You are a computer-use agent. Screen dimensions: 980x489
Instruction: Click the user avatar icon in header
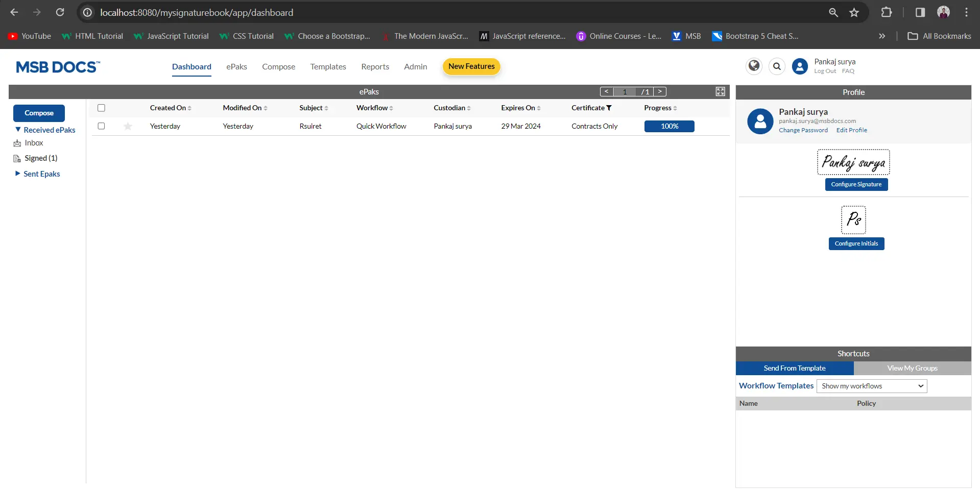coord(800,66)
